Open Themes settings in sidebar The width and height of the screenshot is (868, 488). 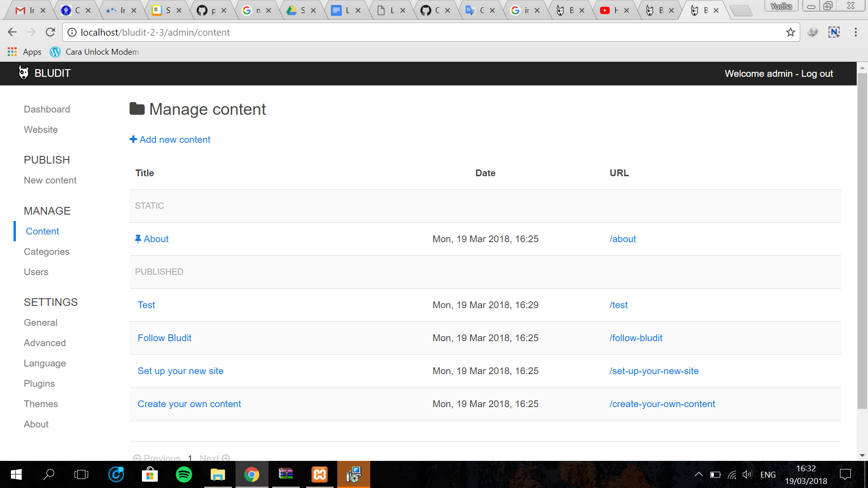click(x=41, y=404)
